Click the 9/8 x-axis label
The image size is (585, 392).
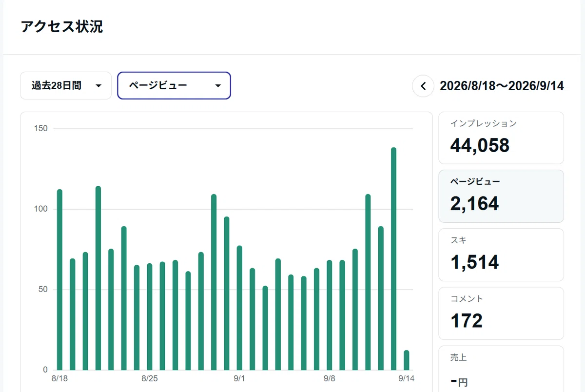coord(329,378)
